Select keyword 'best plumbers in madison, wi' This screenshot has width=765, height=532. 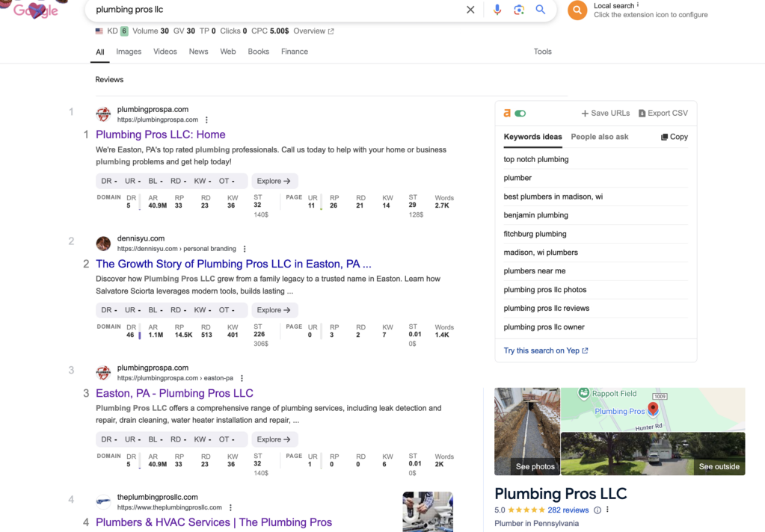(x=553, y=197)
